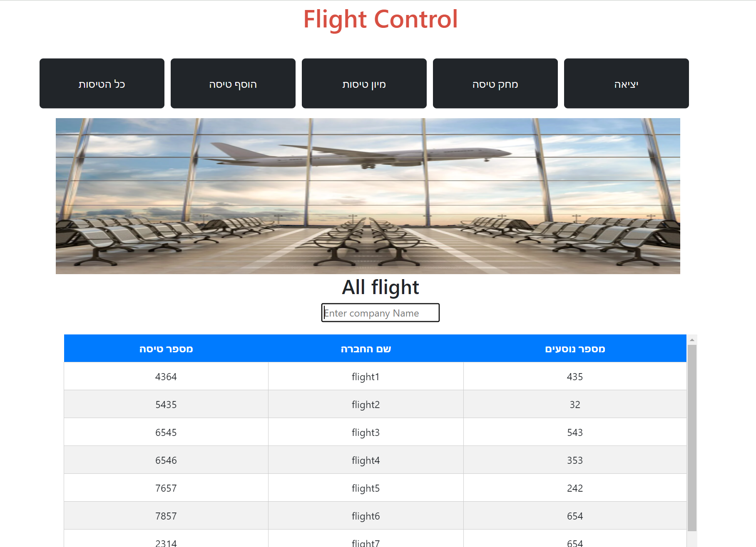Open the כל הטיסות (all flights) button
The image size is (756, 547).
tap(102, 84)
